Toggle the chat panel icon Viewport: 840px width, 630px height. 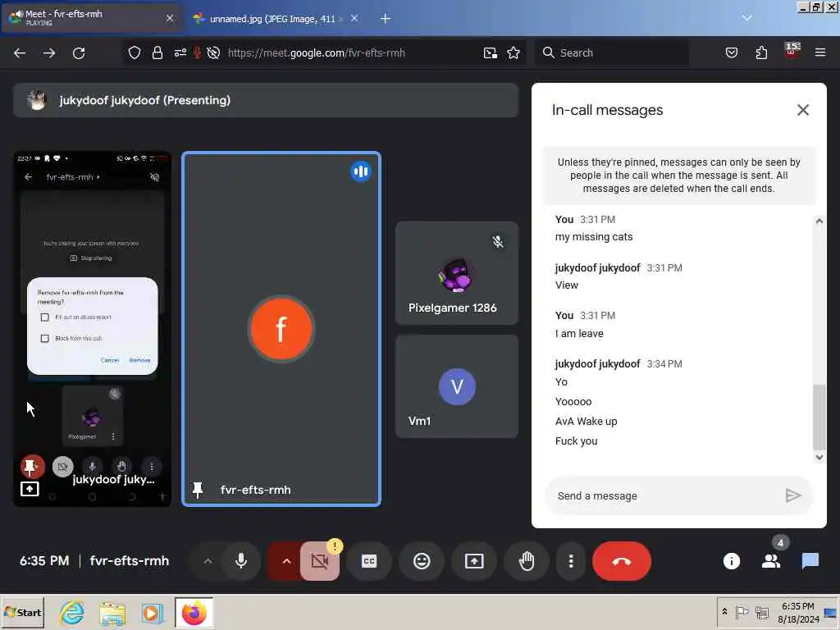pos(810,561)
